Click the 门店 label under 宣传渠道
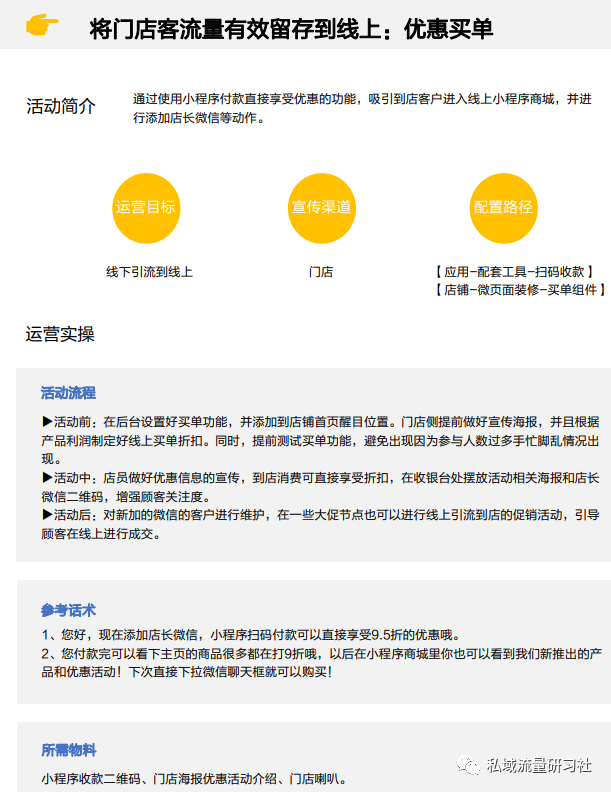The width and height of the screenshot is (611, 792). 321,272
